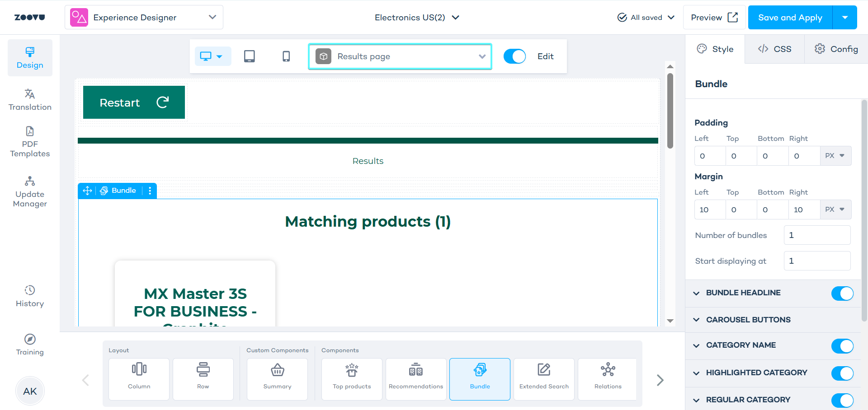Click the Restart button on canvas

click(x=134, y=102)
